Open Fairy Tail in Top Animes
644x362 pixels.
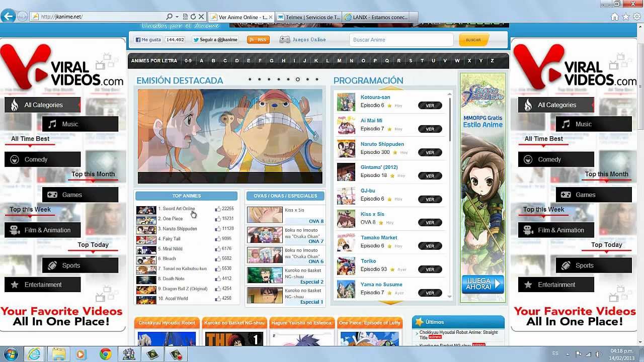pos(172,239)
